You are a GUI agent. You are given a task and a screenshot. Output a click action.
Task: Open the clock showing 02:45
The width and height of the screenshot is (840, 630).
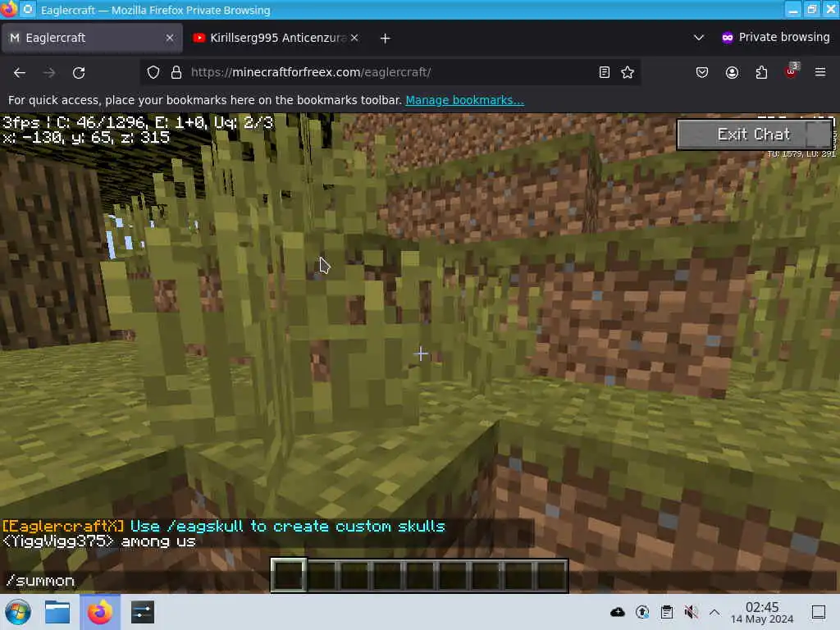coord(762,612)
